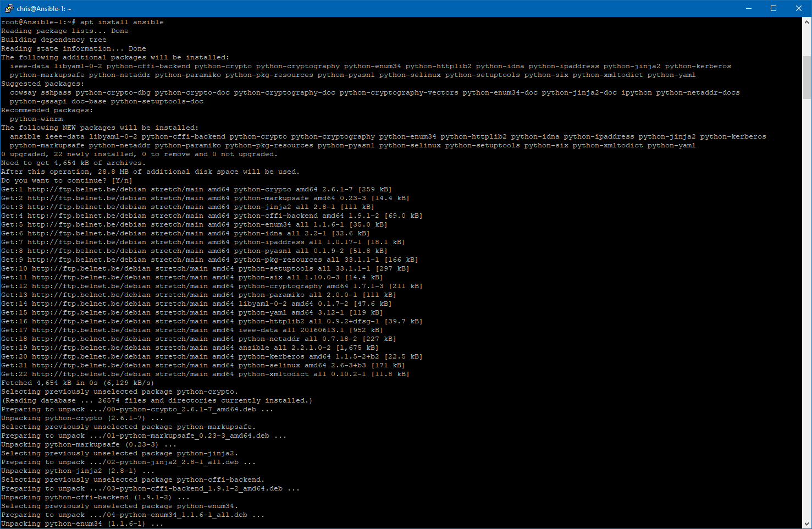Click '28.8 MB of additional disk space' line
Image resolution: width=812 pixels, height=529 pixels.
[x=151, y=172]
